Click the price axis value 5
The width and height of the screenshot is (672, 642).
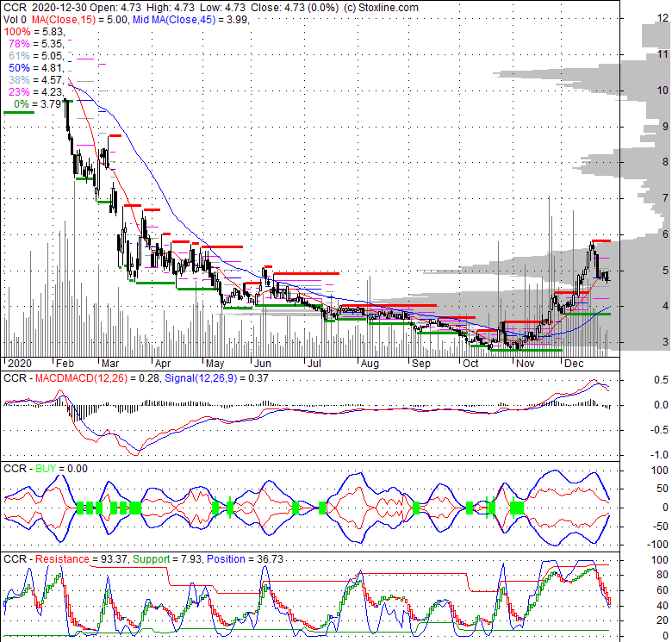[x=665, y=270]
